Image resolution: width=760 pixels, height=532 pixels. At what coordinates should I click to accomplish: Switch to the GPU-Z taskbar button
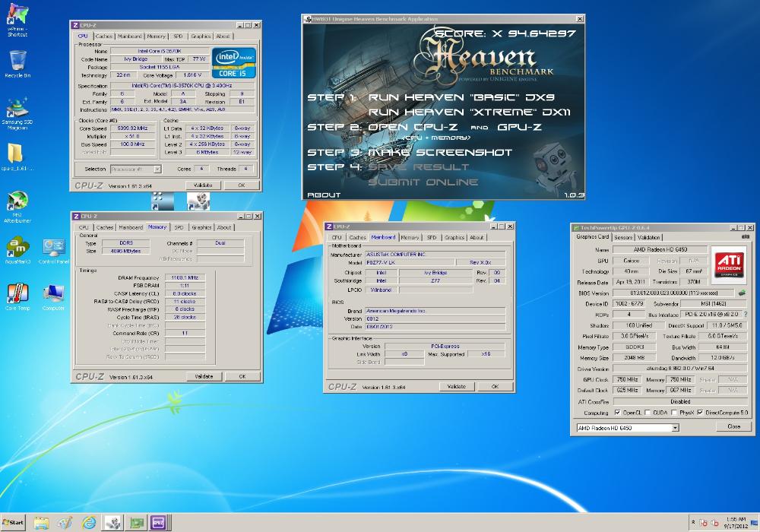pyautogui.click(x=137, y=523)
